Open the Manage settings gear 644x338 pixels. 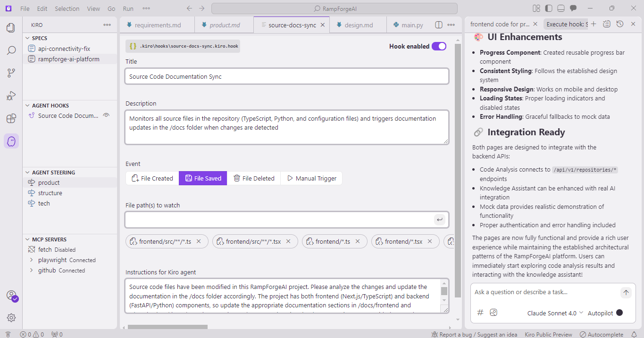coord(11,318)
